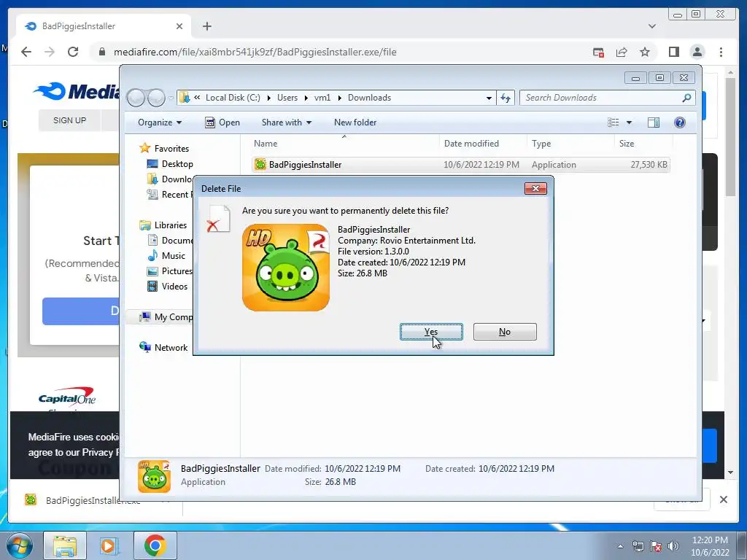Viewport: 747px width, 560px height.
Task: Switch to Chrome on the taskbar
Action: pos(155,545)
